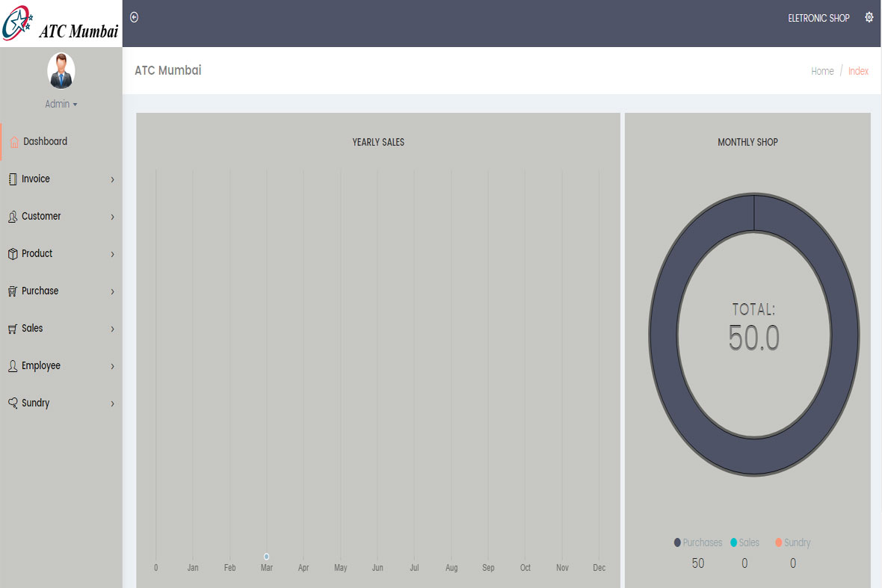Screen dimensions: 882x588
Task: Click the Sales cart icon
Action: tap(12, 329)
